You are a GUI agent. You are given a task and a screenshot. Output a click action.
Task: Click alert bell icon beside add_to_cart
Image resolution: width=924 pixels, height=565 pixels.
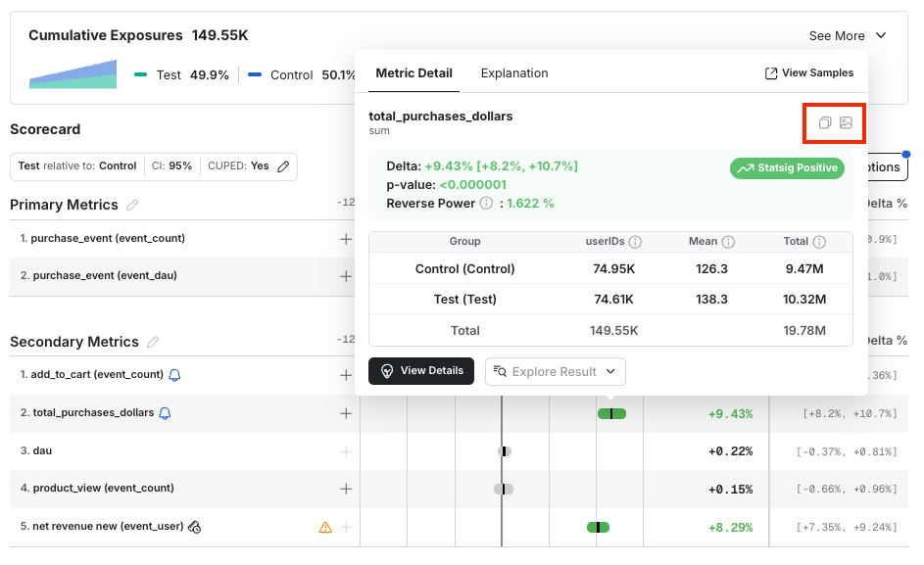pyautogui.click(x=174, y=375)
